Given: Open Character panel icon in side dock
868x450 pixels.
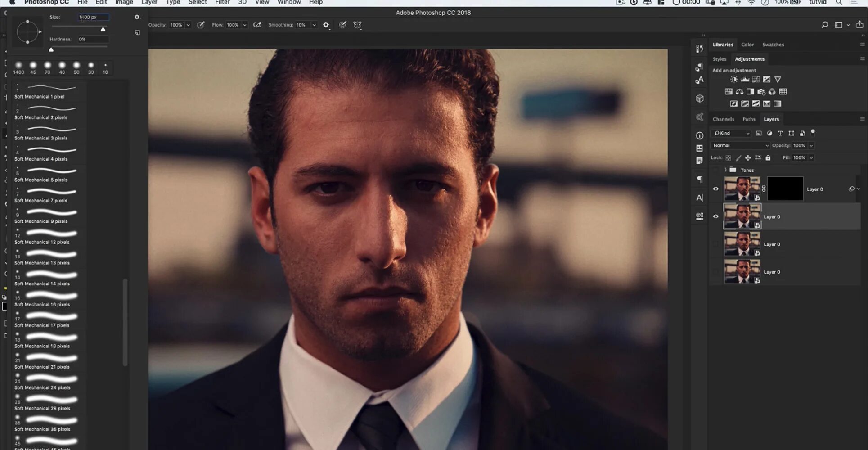Looking at the screenshot, I should pyautogui.click(x=699, y=198).
